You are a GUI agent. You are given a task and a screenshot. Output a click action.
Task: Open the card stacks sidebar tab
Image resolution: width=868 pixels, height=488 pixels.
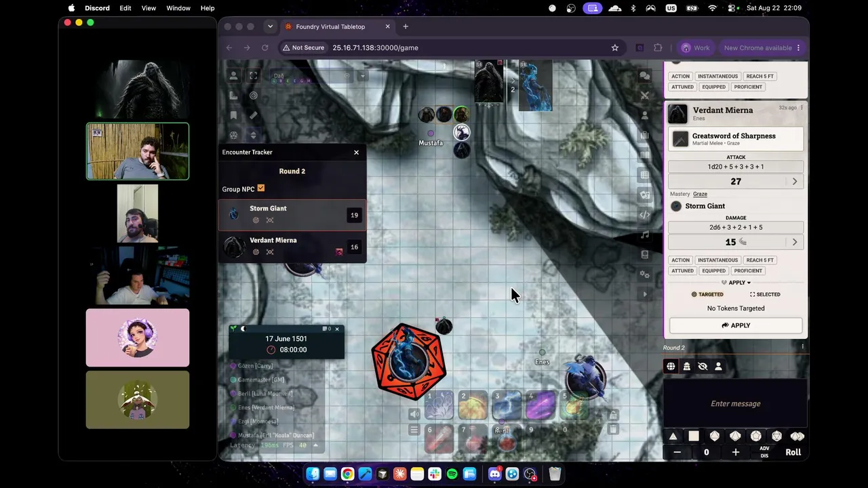tap(645, 195)
